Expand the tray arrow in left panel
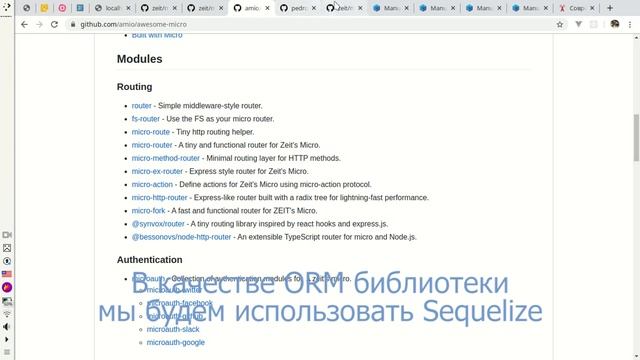This screenshot has width=640, height=360. 7,340
